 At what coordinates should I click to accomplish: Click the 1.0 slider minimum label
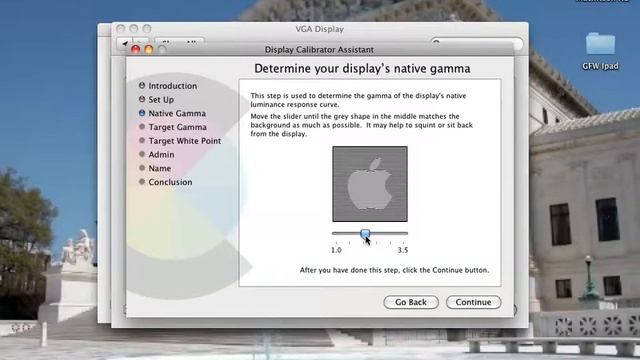coord(336,250)
